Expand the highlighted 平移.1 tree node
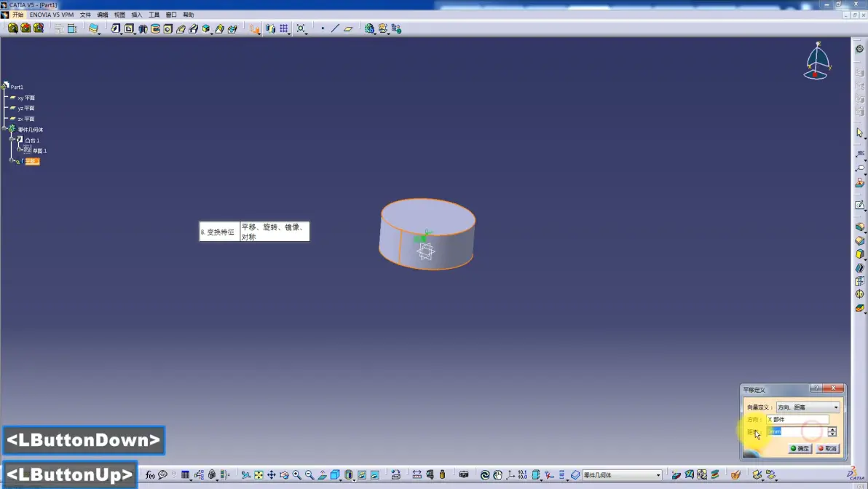 (12, 161)
